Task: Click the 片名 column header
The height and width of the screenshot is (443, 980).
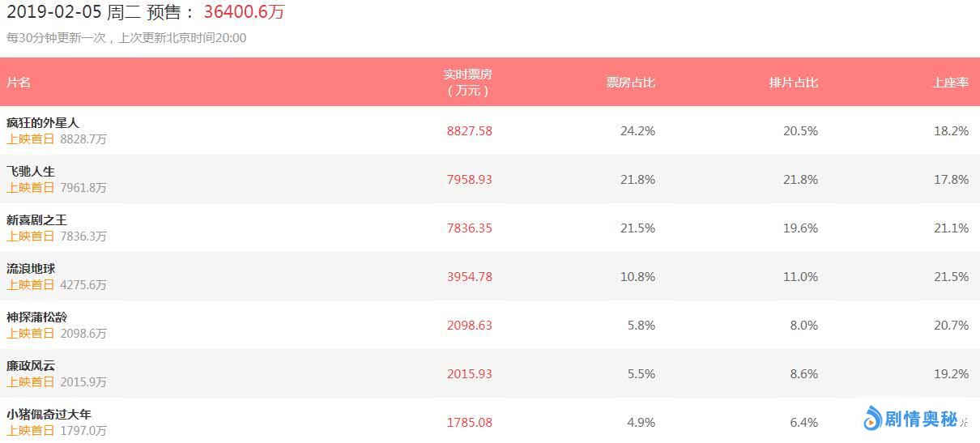Action: pyautogui.click(x=19, y=83)
